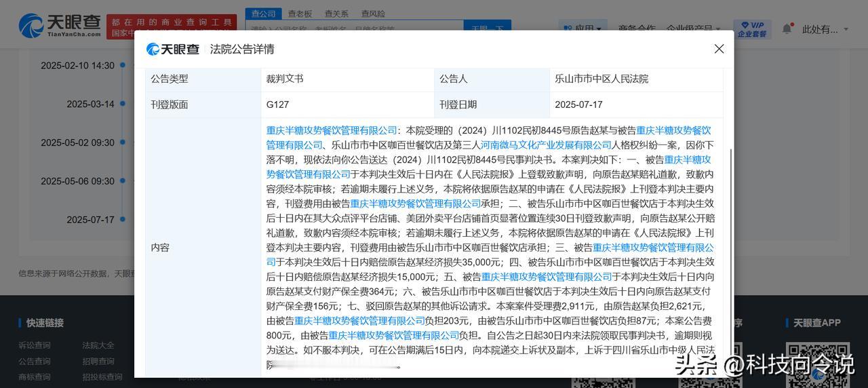Select the timeline dot for 2025-02-10 14:30
The image size is (868, 388).
pos(123,66)
